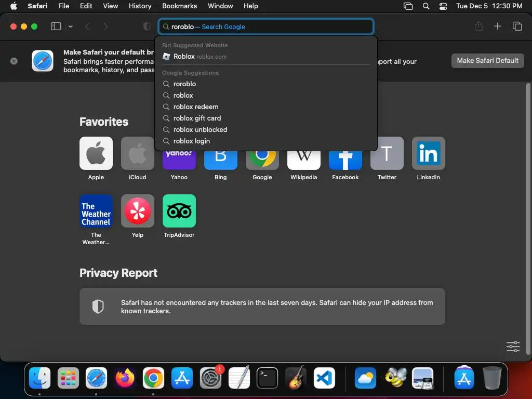Open the Safari menu in menu bar
Screen dimensions: 532x399
(37, 6)
